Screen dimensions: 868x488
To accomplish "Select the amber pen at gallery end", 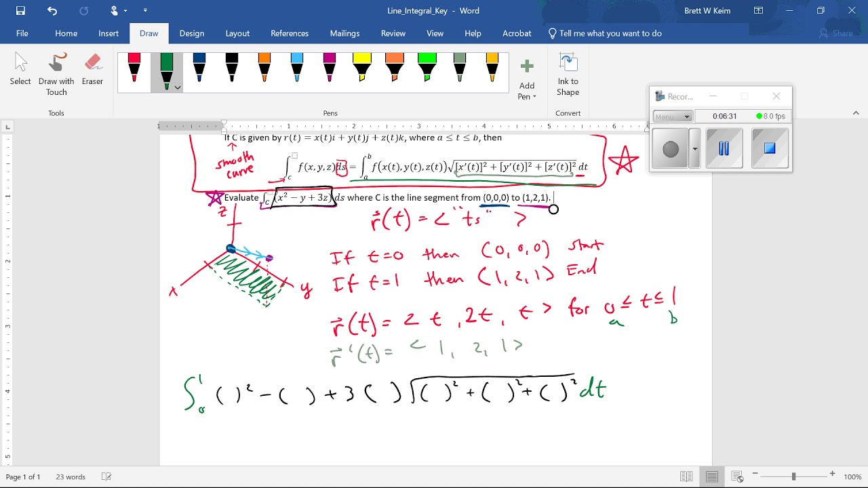I will click(x=492, y=68).
